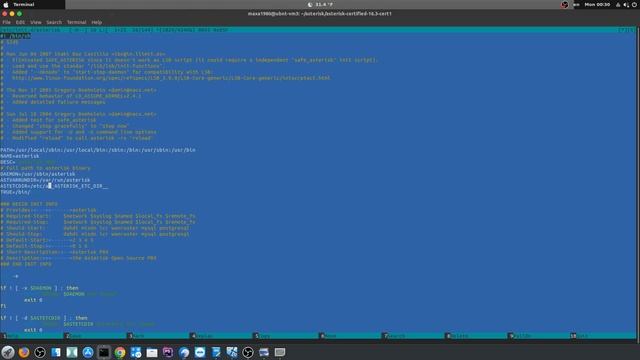640x360 pixels.
Task: Open the clock showing Mon 00:30
Action: click(597, 4)
